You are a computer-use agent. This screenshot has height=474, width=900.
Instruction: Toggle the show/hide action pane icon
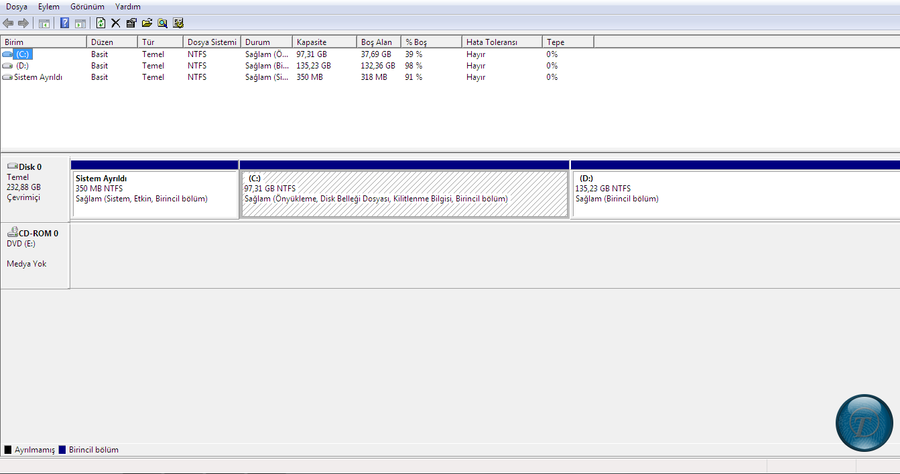click(80, 23)
